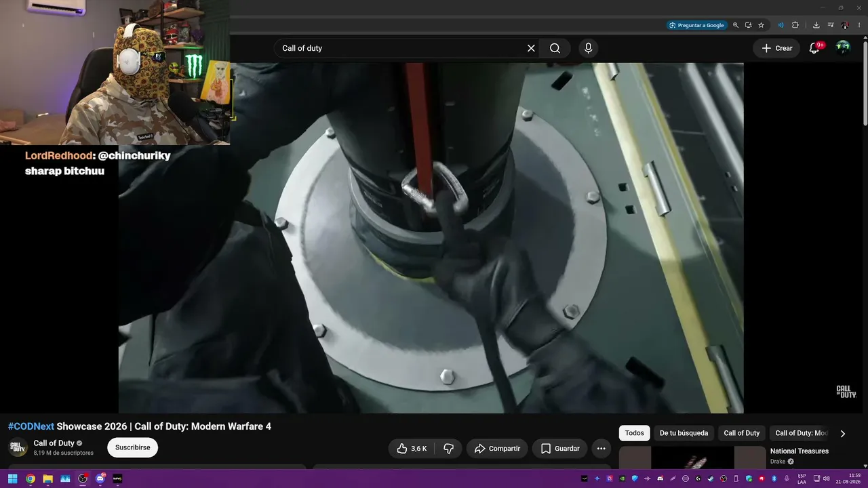Click the National Treasures video thumbnail

tap(692, 457)
